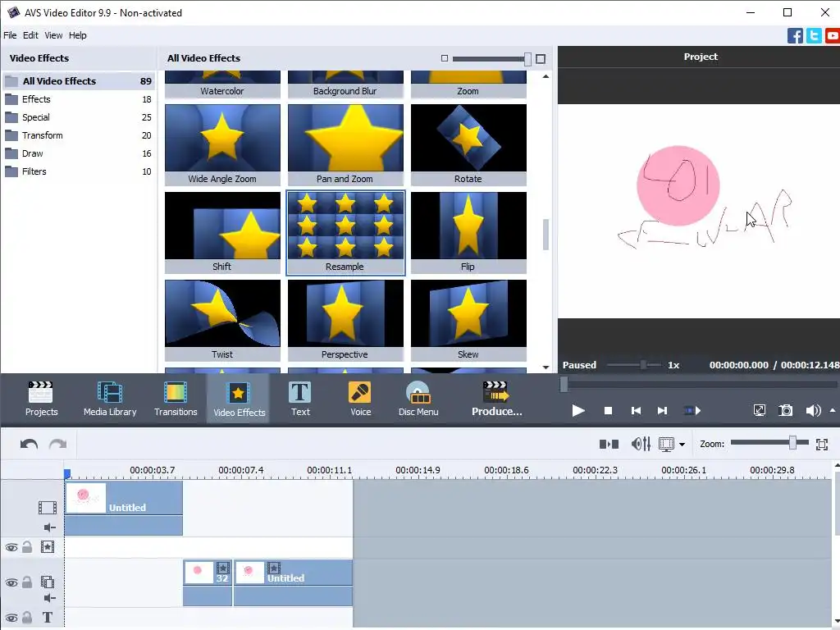This screenshot has height=630, width=840.
Task: Toggle visibility of the text track
Action: click(x=11, y=619)
